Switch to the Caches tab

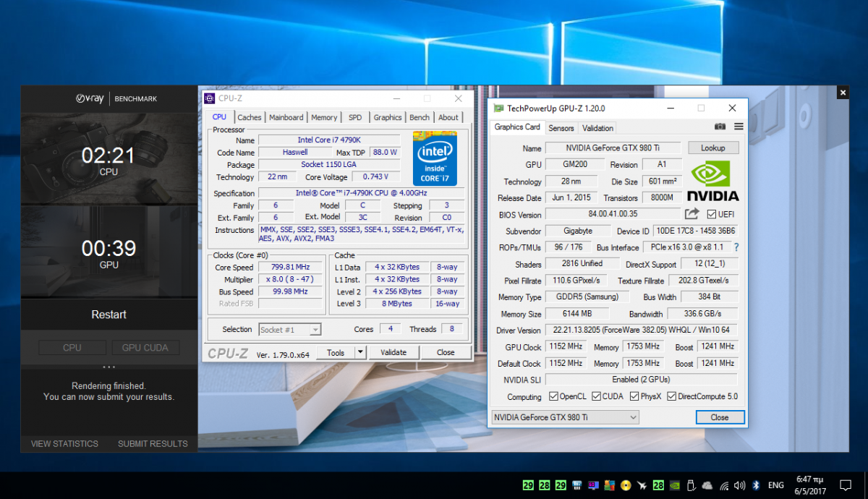[250, 117]
